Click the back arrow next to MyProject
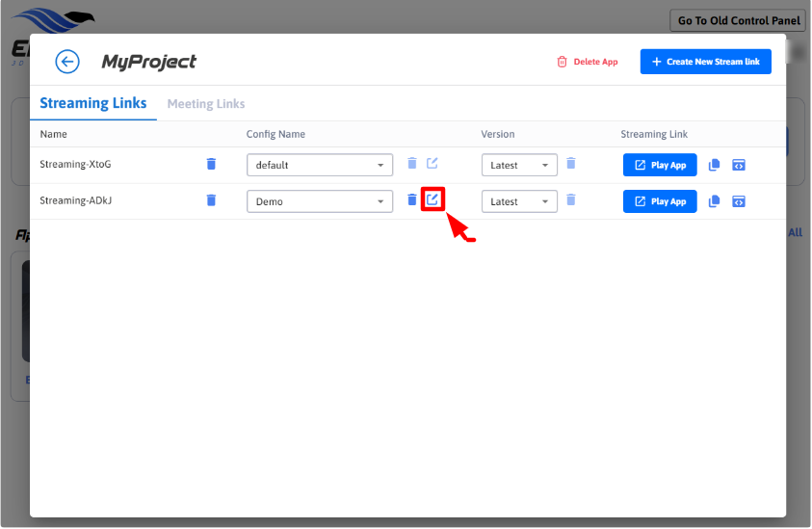The image size is (812, 529). coord(67,62)
